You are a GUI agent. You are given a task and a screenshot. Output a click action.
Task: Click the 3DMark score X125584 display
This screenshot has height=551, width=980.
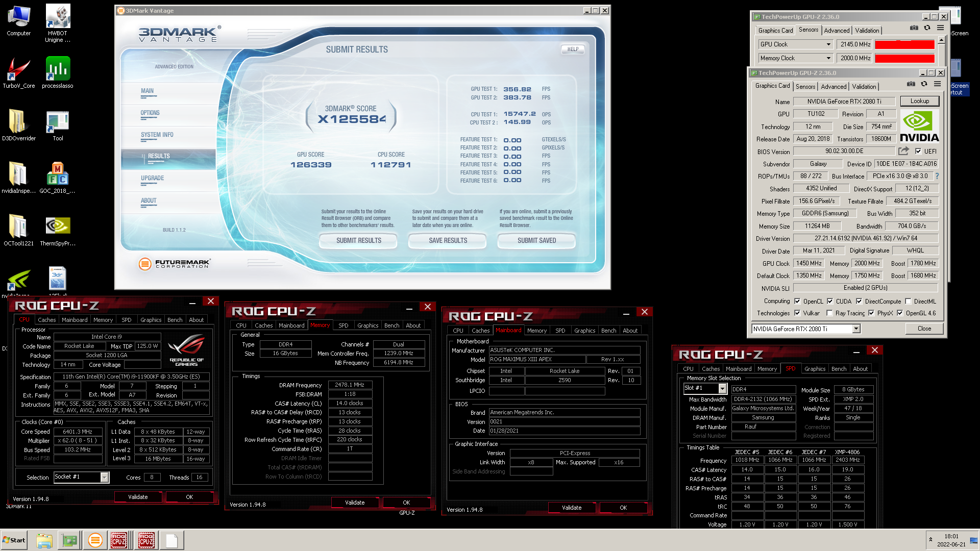coord(351,119)
